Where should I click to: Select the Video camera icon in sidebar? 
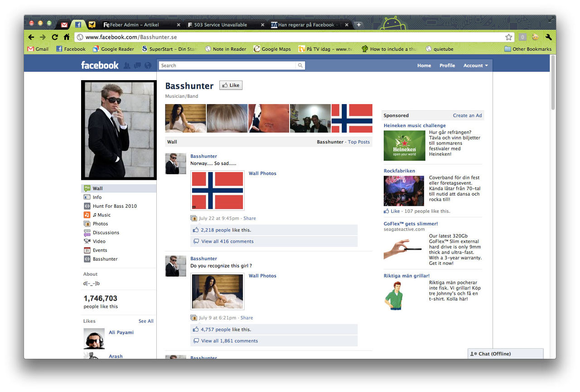click(x=87, y=241)
